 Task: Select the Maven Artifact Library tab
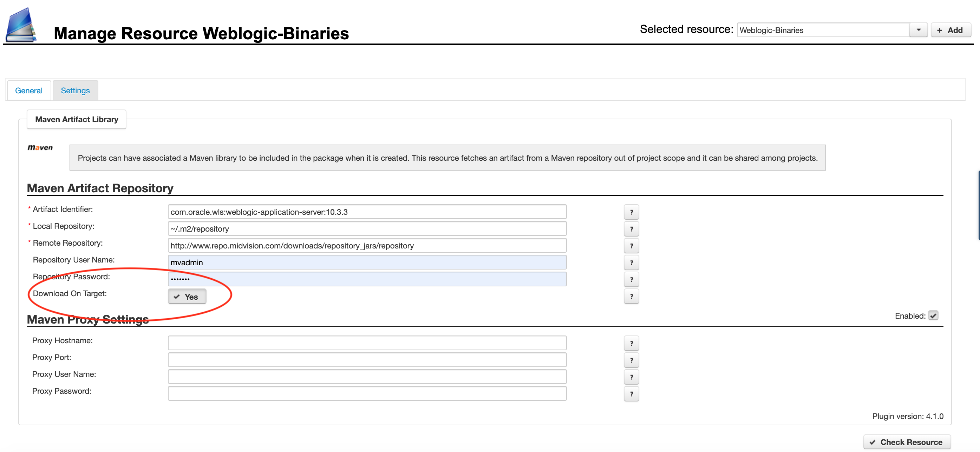click(77, 119)
